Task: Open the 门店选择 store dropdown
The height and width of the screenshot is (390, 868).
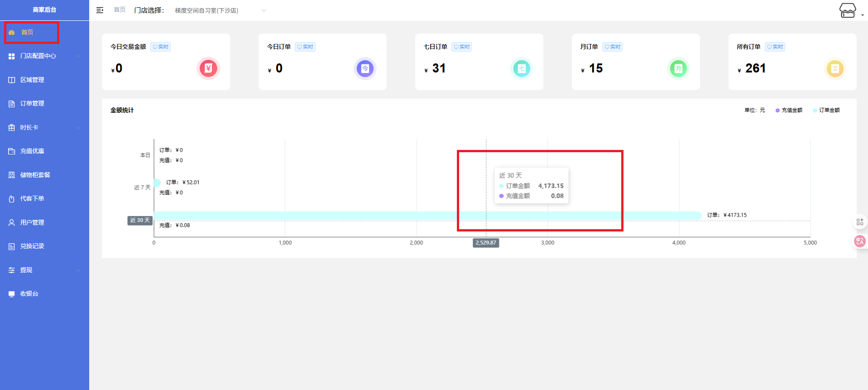Action: click(220, 10)
